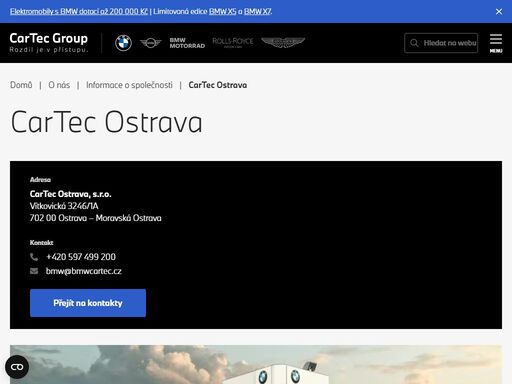Close the blue announcement banner
512x384 pixels.
point(499,11)
